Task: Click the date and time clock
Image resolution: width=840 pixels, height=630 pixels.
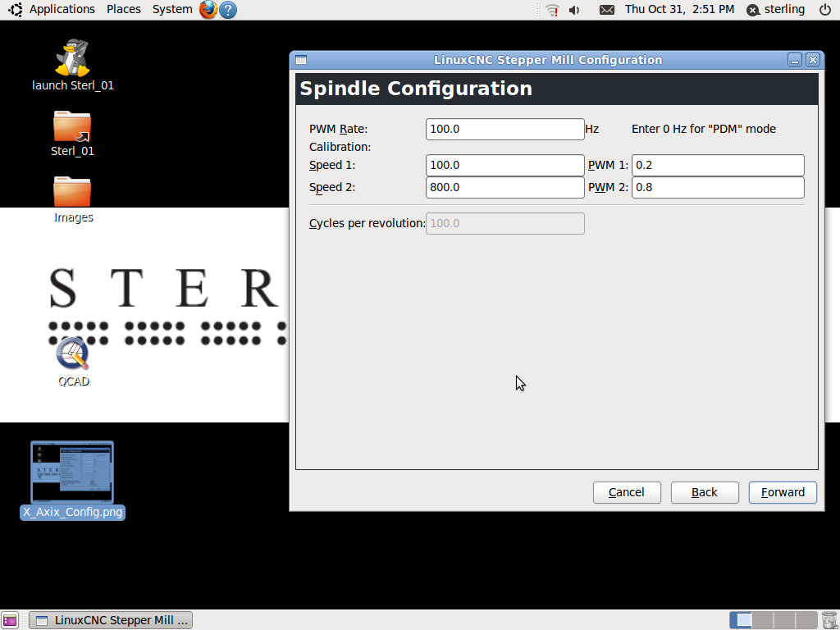Action: point(679,10)
